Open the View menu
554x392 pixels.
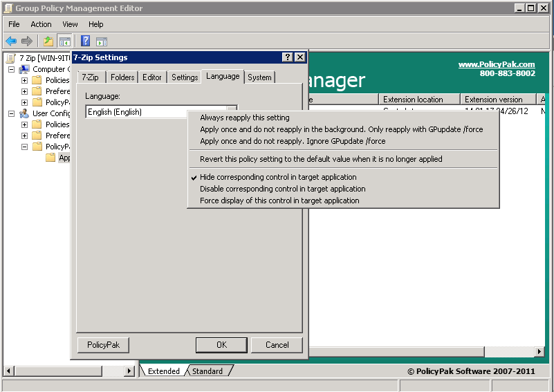[x=70, y=24]
